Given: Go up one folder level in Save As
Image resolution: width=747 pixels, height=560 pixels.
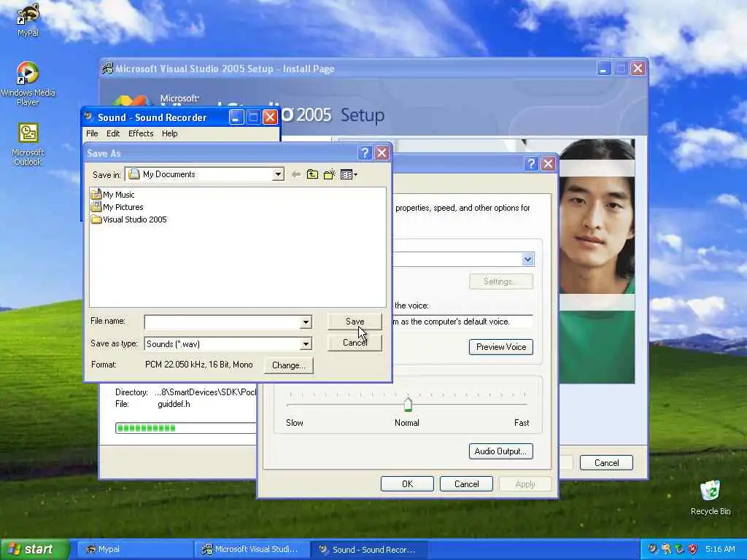Looking at the screenshot, I should click(312, 175).
